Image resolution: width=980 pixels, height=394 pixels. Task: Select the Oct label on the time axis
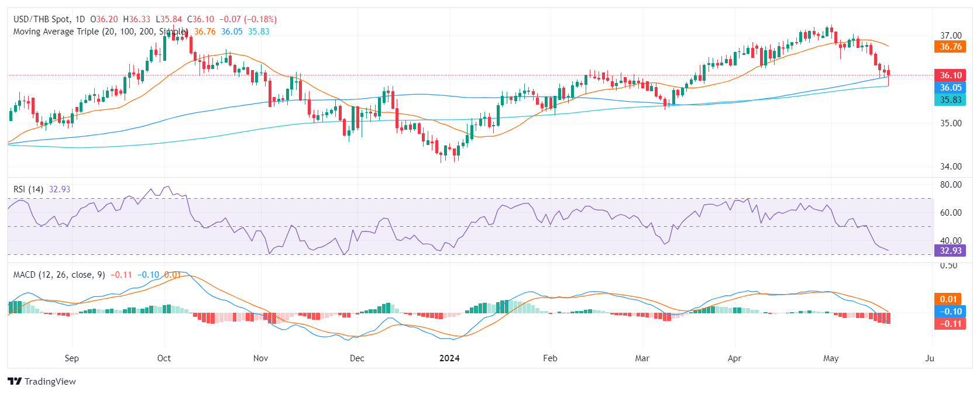[164, 358]
